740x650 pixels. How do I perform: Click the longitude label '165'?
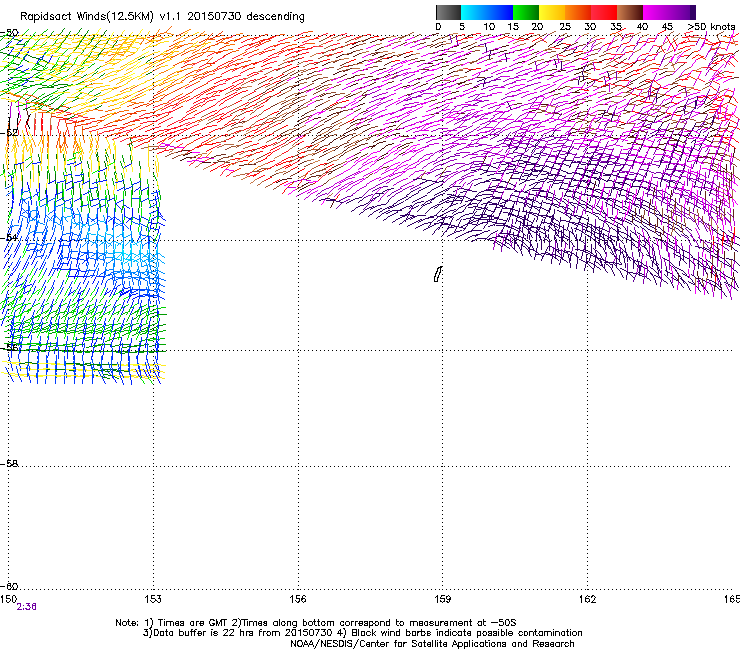click(732, 599)
